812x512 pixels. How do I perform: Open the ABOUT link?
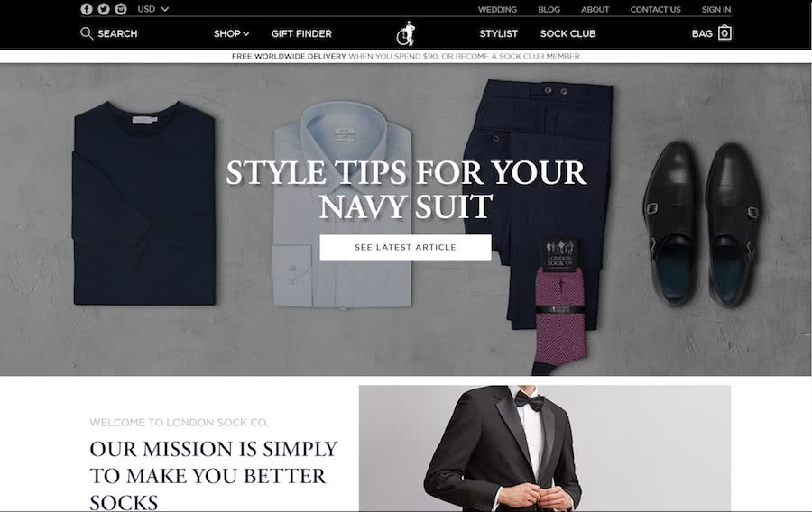click(595, 9)
